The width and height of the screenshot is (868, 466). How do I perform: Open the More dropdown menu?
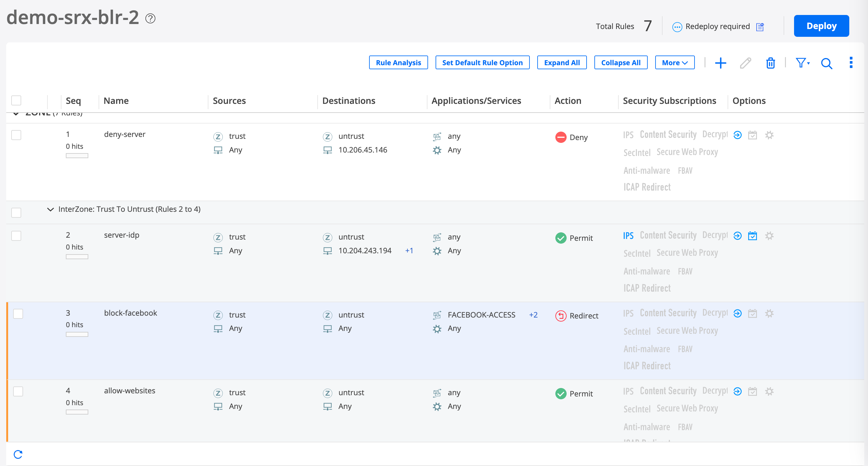675,63
